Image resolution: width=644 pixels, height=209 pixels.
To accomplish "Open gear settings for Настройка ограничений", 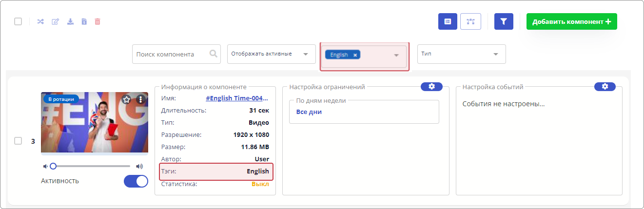I will 431,87.
